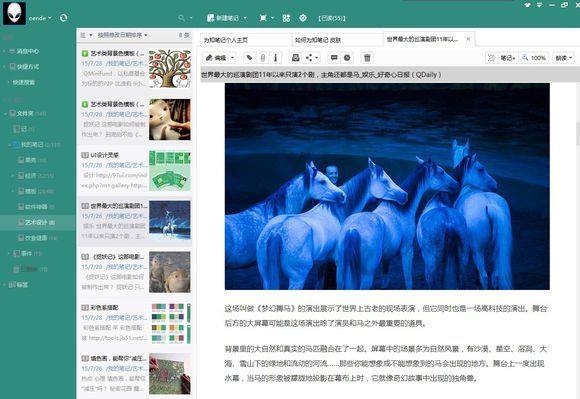Switch to the 为知笔记个人主页 tab
The width and height of the screenshot is (580, 399).
246,40
